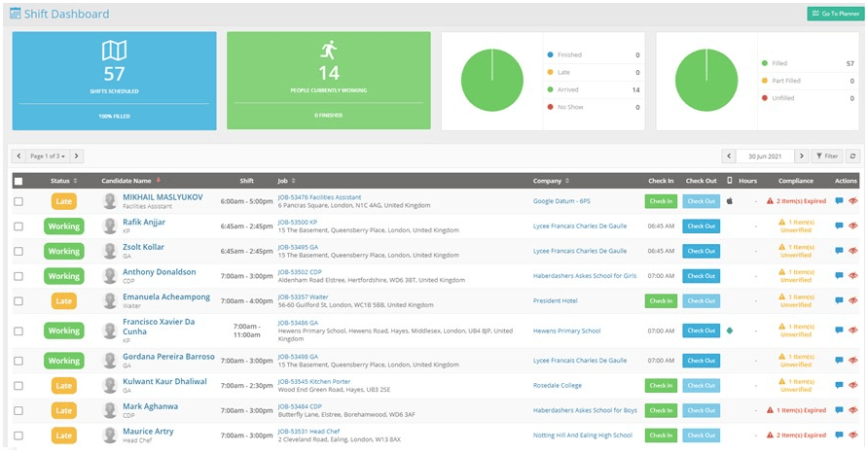Click unverified warning icon for Rafik Anjjar
Image resolution: width=868 pixels, height=453 pixels.
point(781,222)
